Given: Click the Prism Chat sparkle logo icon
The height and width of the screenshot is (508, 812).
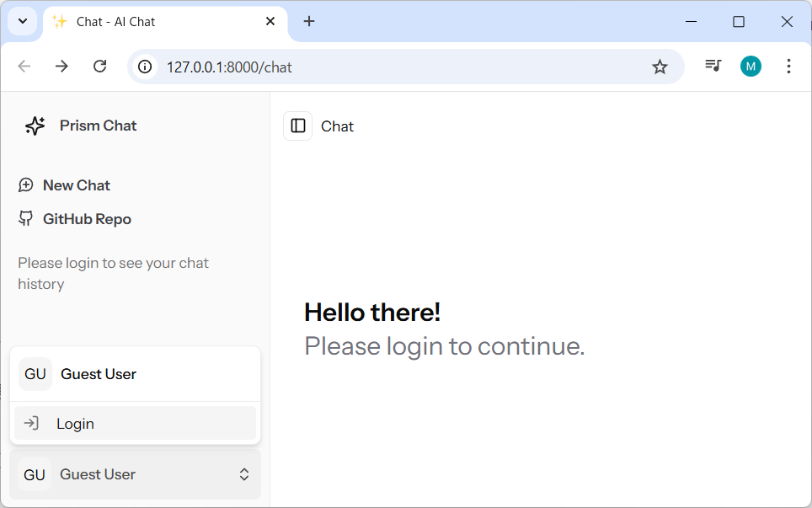Looking at the screenshot, I should pyautogui.click(x=35, y=126).
